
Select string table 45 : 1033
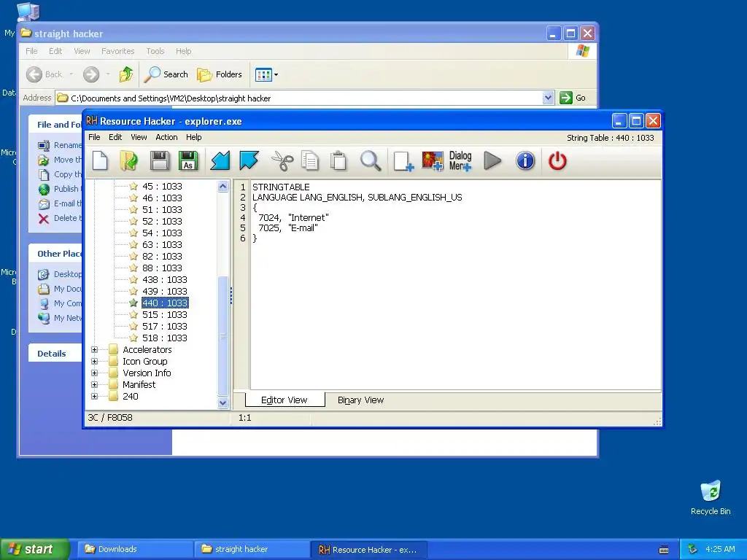pyautogui.click(x=162, y=186)
